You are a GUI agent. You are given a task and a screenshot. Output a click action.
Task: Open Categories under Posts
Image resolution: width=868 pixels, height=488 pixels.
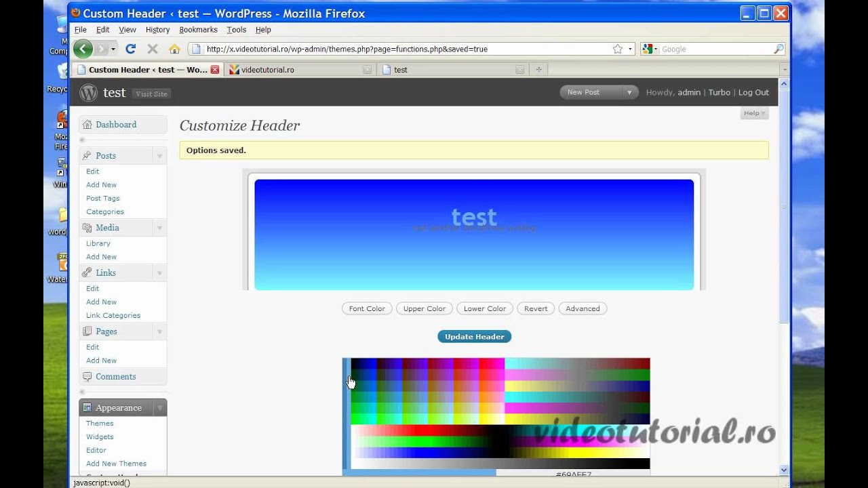point(105,211)
